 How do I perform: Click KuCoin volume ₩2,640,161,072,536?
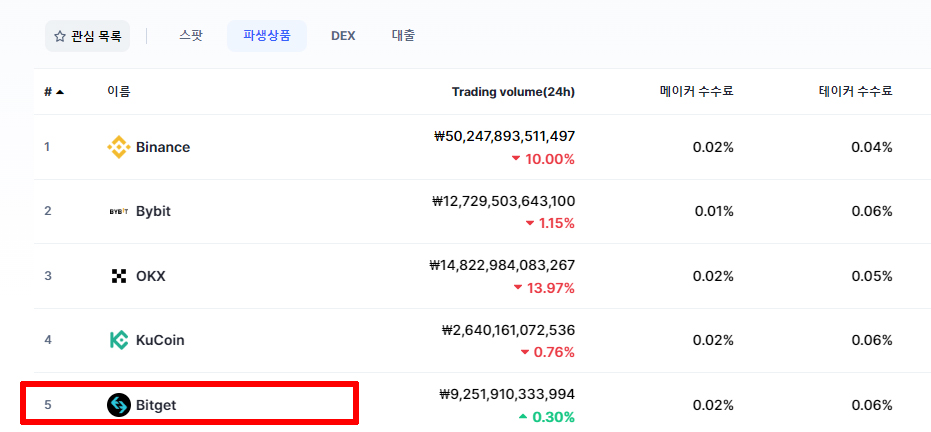click(509, 330)
